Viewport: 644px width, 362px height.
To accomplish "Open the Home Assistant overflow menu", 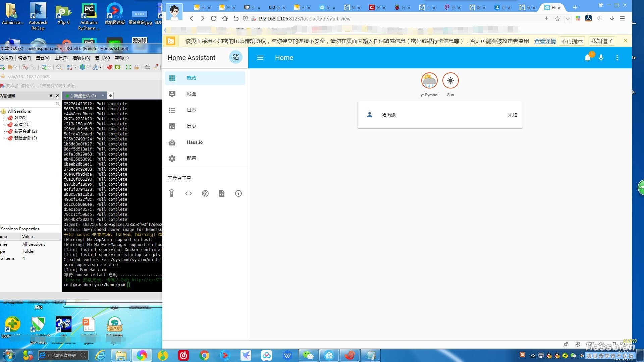I will click(x=617, y=58).
